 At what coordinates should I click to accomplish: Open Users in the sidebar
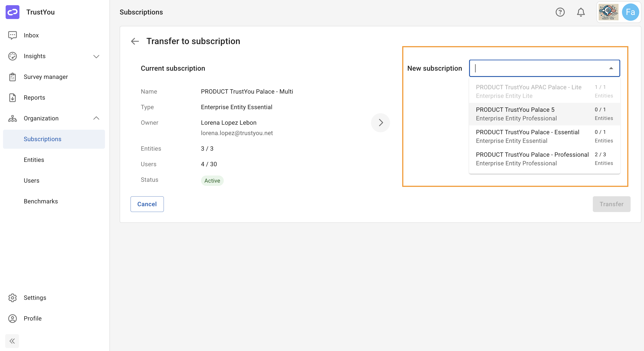(54, 181)
